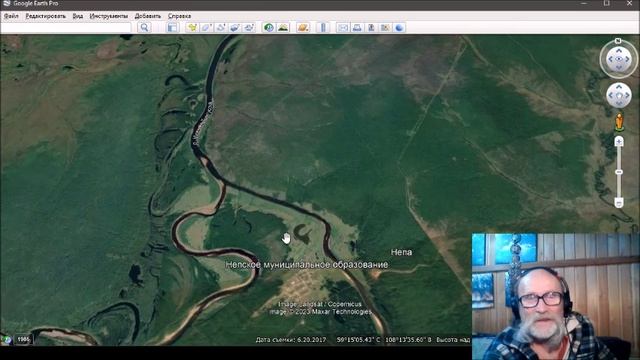Reset north with N compass button
Screen dimensions: 640x360
point(618,41)
